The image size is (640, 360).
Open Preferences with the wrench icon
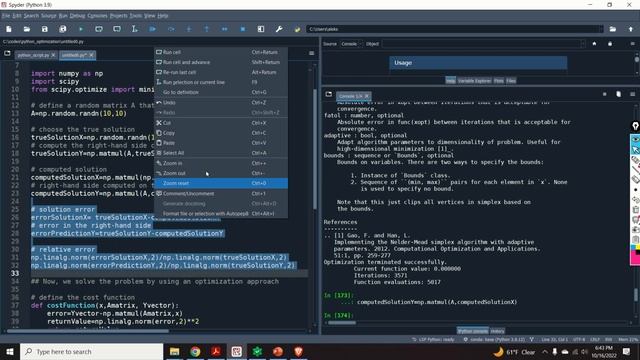279,29
